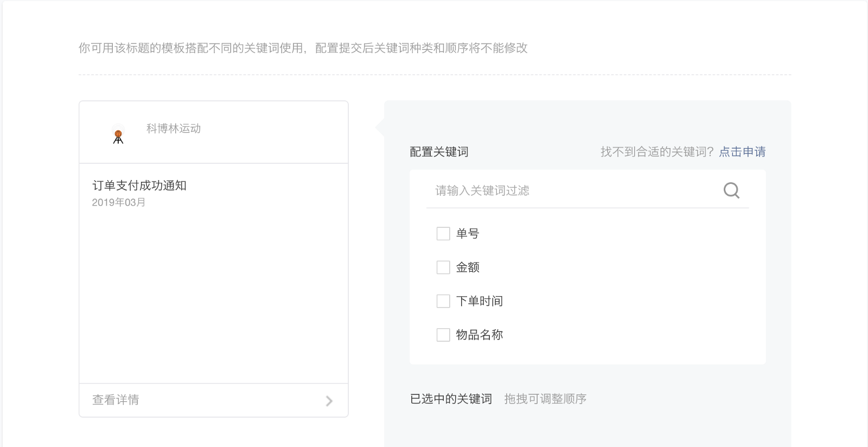Image resolution: width=868 pixels, height=447 pixels.
Task: Click the arrow chevron beside 查看详情
Action: coord(329,401)
